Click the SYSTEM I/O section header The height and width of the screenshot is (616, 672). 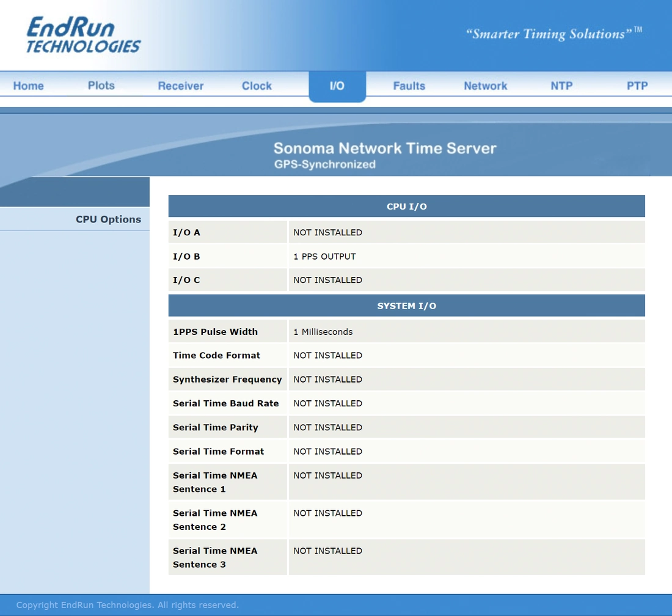[407, 306]
